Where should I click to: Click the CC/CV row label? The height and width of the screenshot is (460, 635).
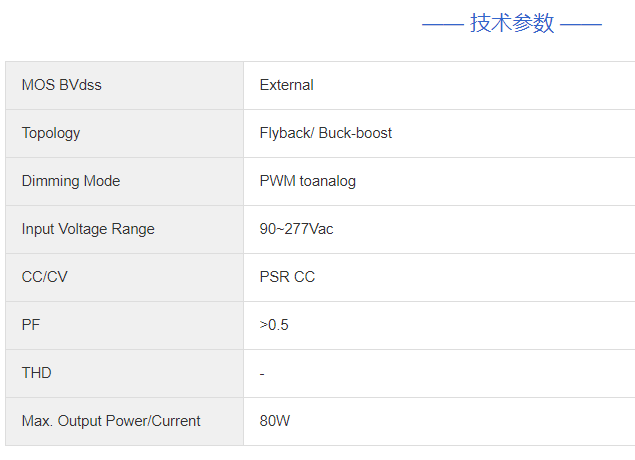tap(44, 277)
